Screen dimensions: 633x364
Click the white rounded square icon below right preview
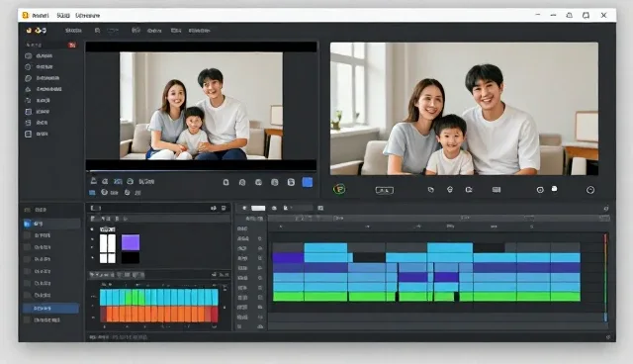554,189
